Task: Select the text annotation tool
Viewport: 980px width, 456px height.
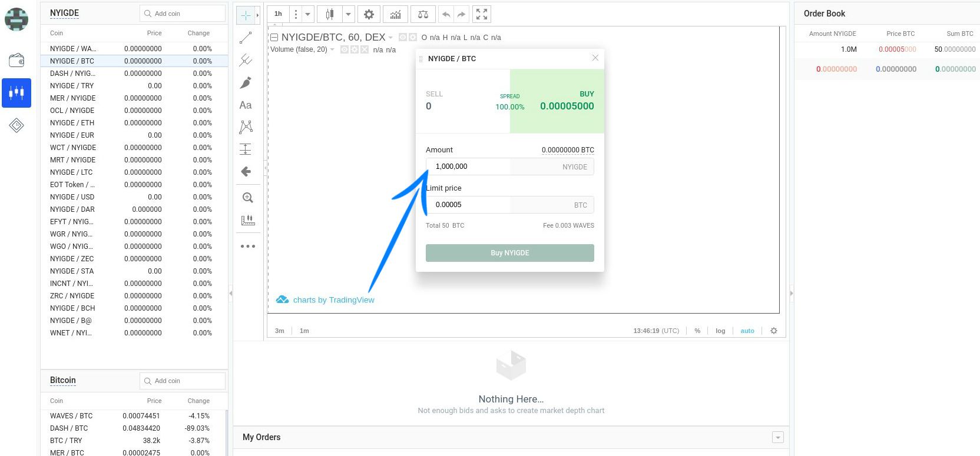Action: point(246,105)
